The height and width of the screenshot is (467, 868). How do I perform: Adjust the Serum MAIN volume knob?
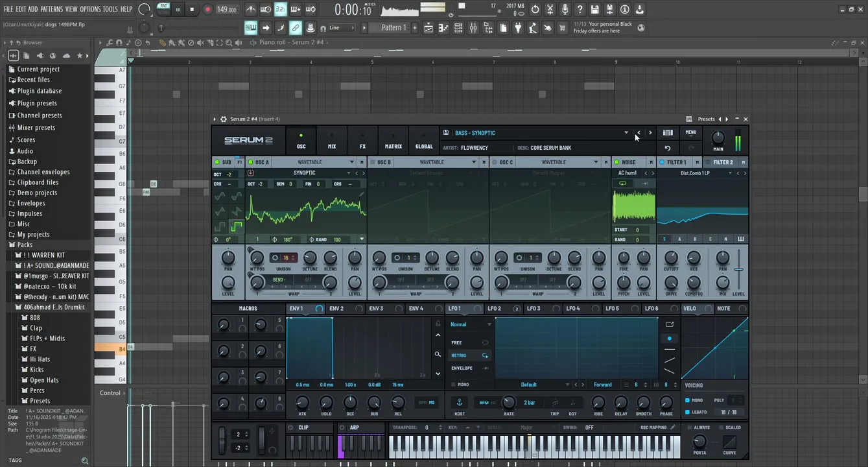718,138
